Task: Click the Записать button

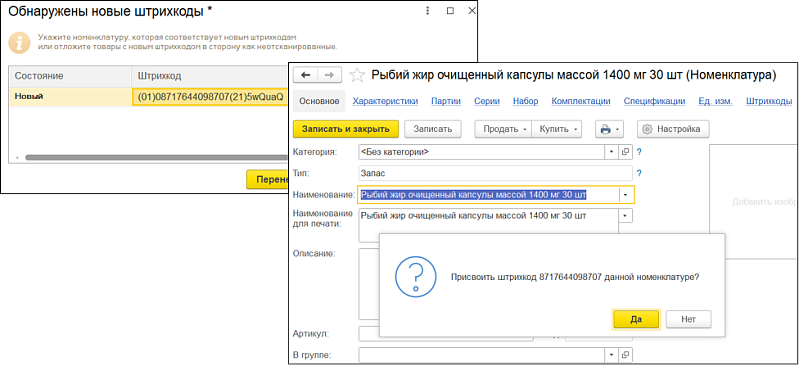Action: 433,129
